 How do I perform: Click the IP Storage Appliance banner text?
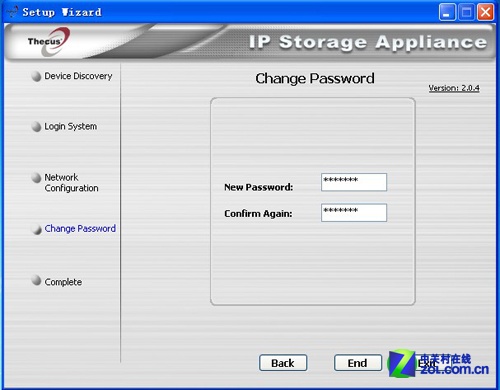click(368, 42)
